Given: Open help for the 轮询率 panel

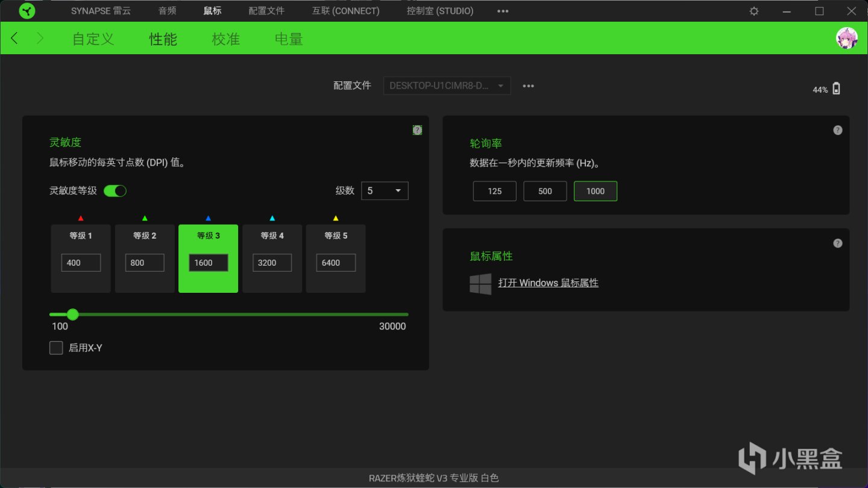Looking at the screenshot, I should coord(838,130).
